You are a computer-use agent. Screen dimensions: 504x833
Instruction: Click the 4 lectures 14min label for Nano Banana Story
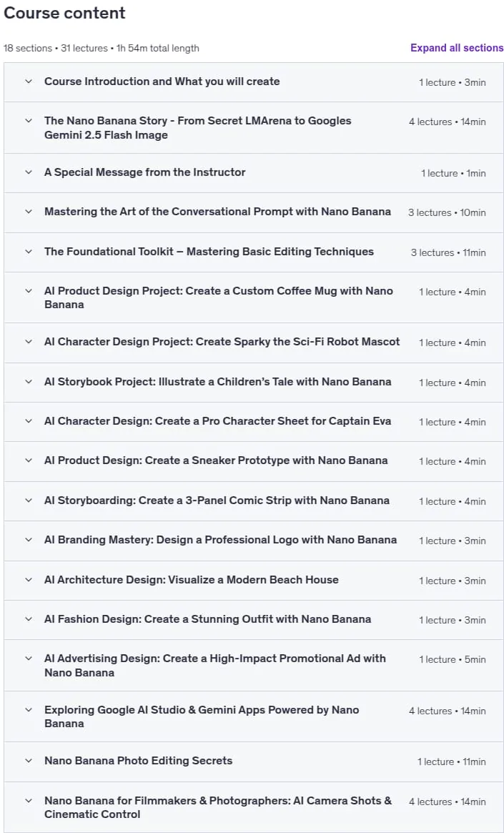448,122
